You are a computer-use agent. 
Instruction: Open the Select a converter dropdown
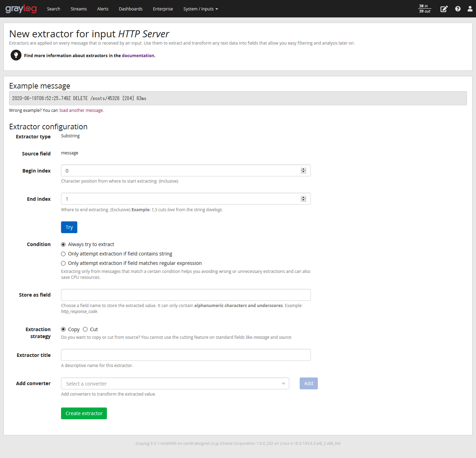pos(175,383)
